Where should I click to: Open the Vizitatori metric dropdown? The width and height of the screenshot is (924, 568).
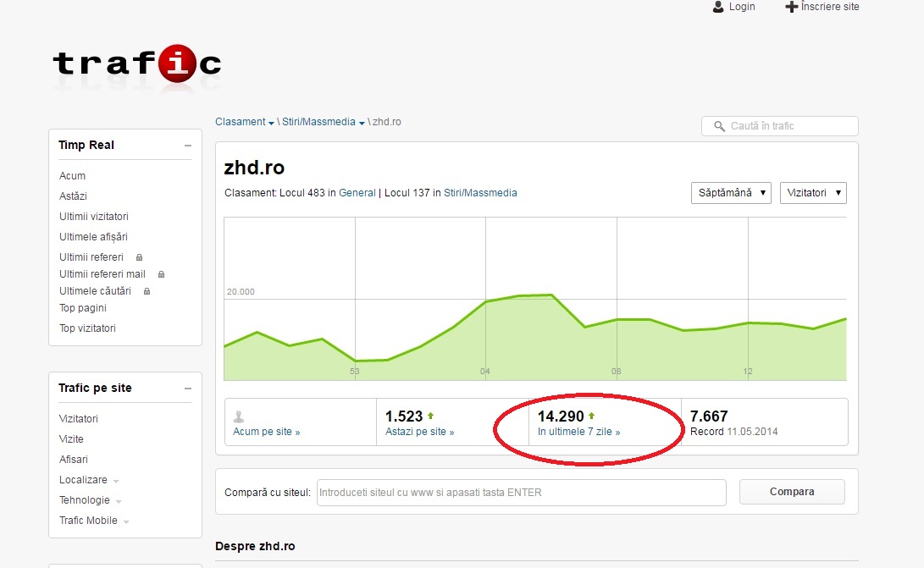[x=812, y=193]
